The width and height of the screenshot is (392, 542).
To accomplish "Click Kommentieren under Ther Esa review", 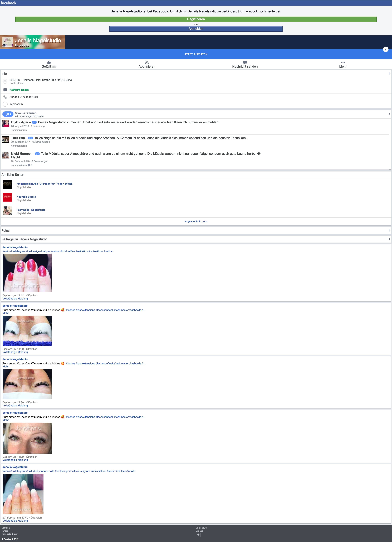I will tap(19, 146).
